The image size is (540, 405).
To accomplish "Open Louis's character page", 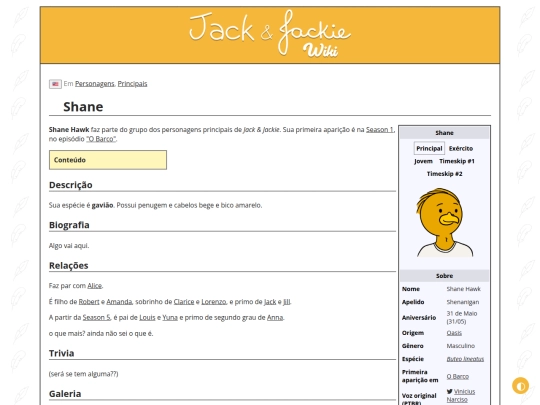I will 147,318.
